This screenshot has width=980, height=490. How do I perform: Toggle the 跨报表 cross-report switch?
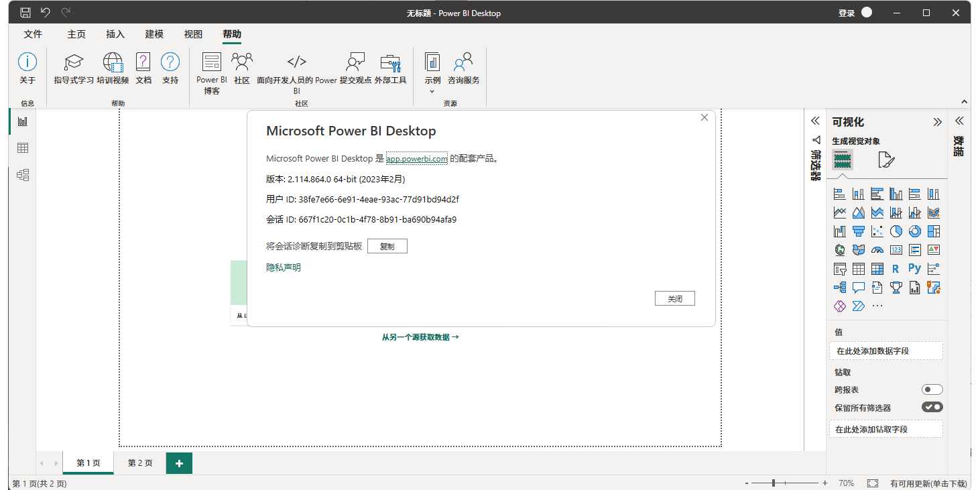(932, 389)
